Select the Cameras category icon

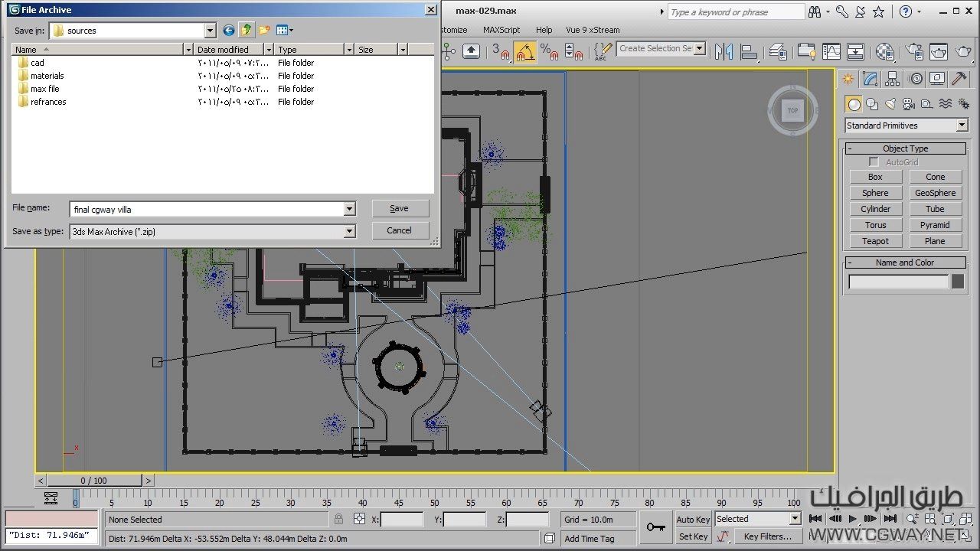pos(909,104)
